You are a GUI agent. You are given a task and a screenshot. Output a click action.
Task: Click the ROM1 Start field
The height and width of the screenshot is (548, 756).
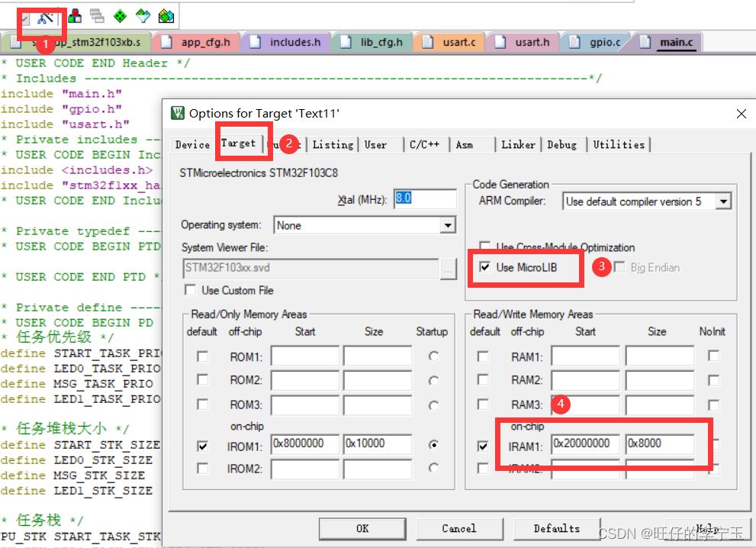point(304,356)
